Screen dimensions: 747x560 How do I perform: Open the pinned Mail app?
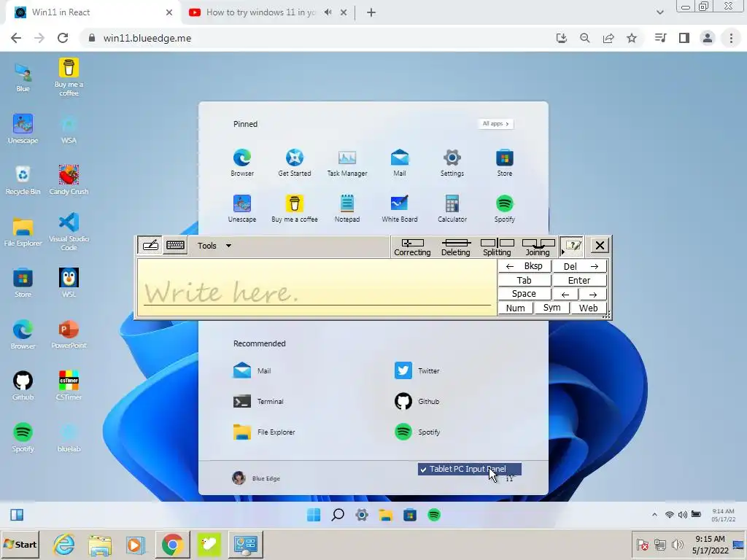coord(399,163)
